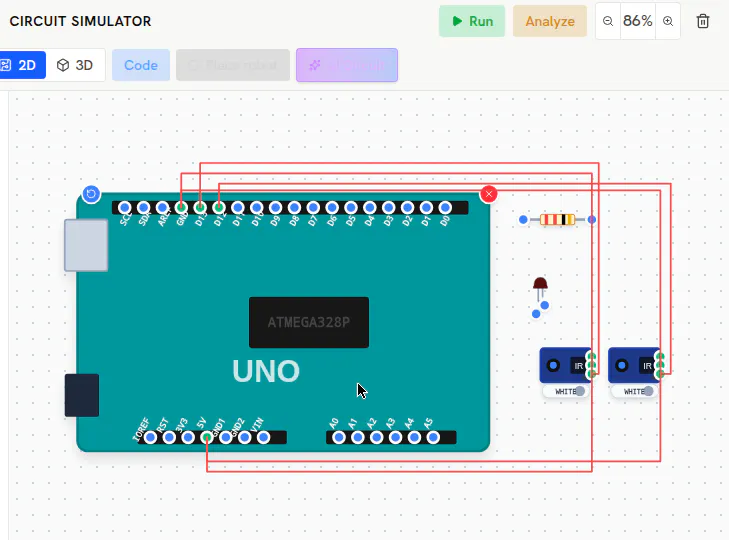This screenshot has height=540, width=729.
Task: Select the 86% zoom level text
Action: [637, 21]
